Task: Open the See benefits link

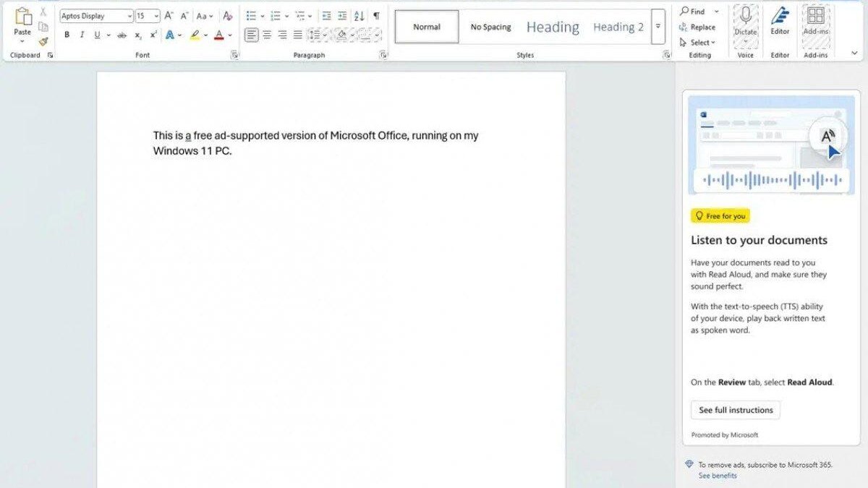Action: click(x=717, y=475)
